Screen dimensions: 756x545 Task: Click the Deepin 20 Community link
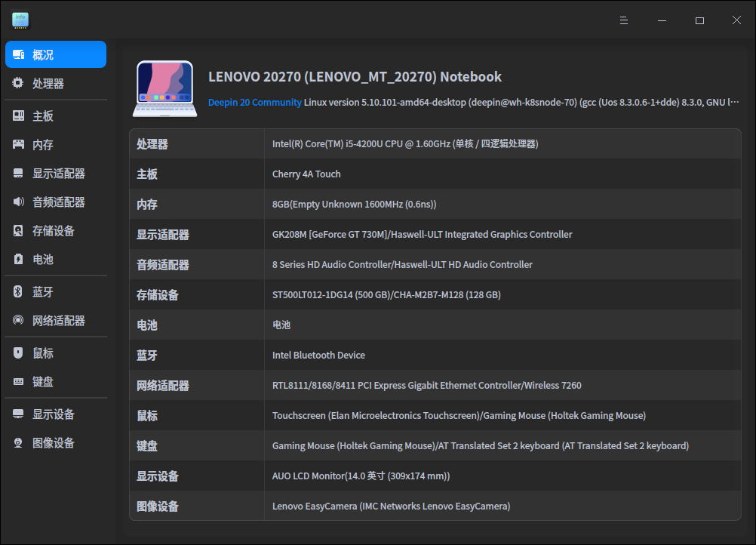tap(256, 102)
